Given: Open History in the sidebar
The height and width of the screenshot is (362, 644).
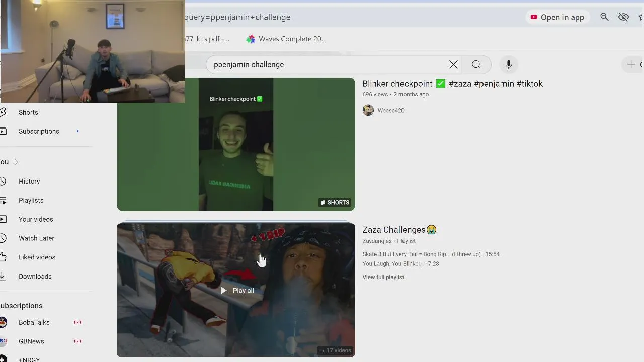Looking at the screenshot, I should 29,181.
